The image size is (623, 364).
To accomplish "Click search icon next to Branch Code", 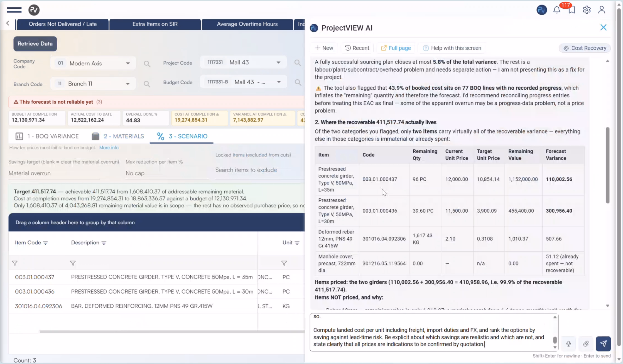I will click(147, 84).
